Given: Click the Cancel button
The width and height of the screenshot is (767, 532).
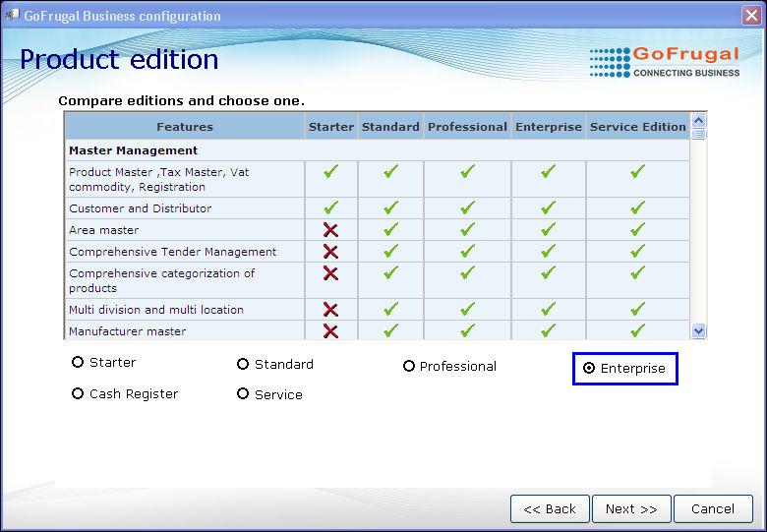Looking at the screenshot, I should coord(713,509).
